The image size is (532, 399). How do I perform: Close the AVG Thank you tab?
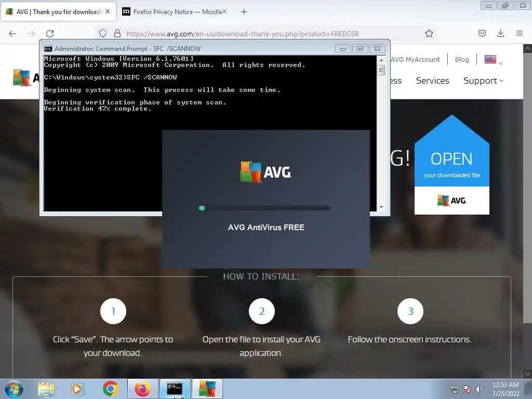(x=108, y=11)
